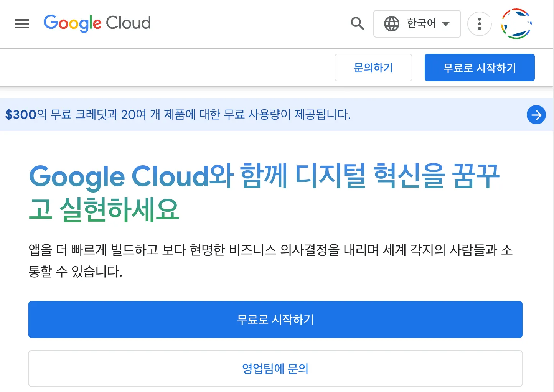554x392 pixels.
Task: Open the three-dot more options menu
Action: 479,24
